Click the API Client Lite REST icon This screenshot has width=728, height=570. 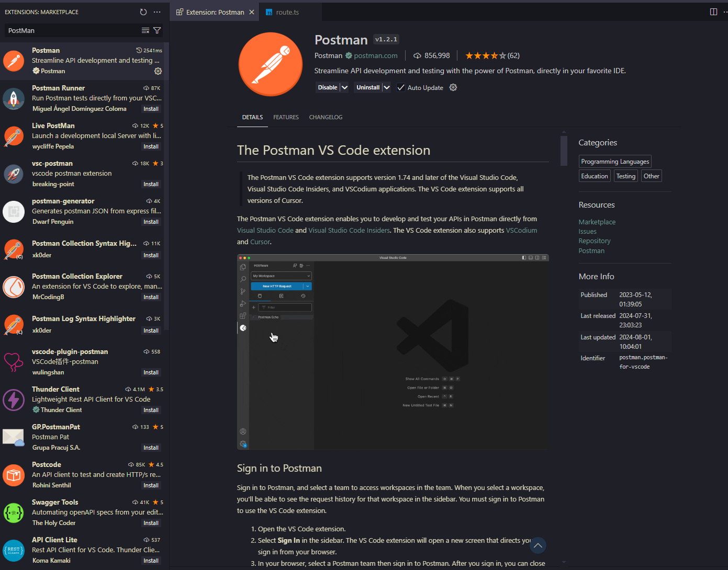[x=14, y=550]
